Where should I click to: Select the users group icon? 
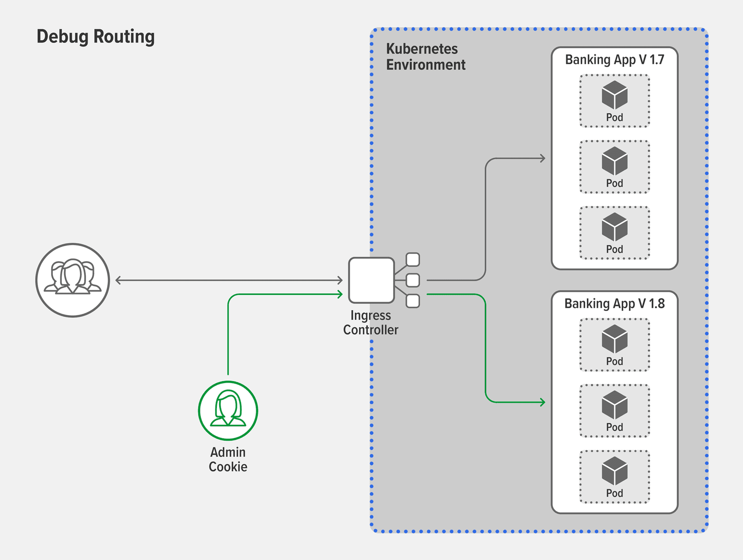(72, 280)
